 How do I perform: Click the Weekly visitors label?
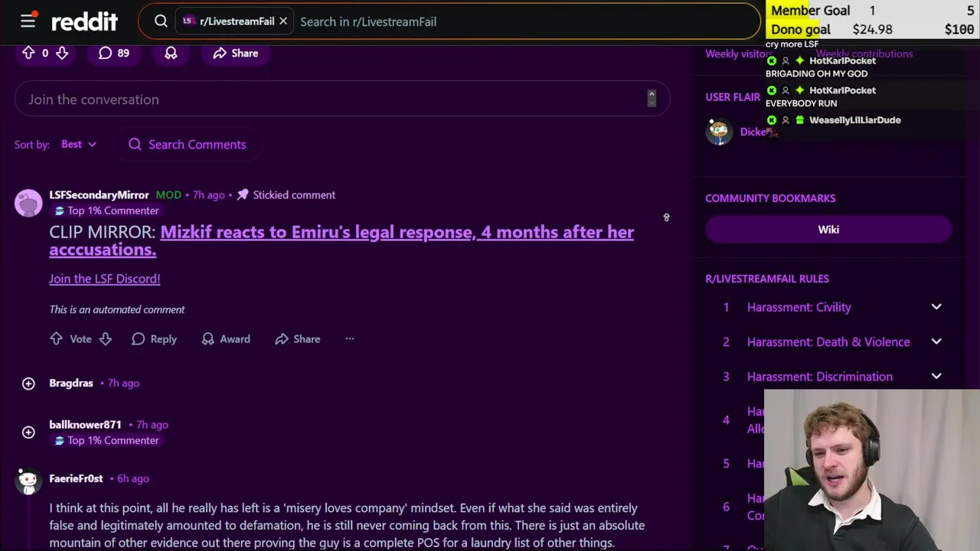pyautogui.click(x=737, y=54)
